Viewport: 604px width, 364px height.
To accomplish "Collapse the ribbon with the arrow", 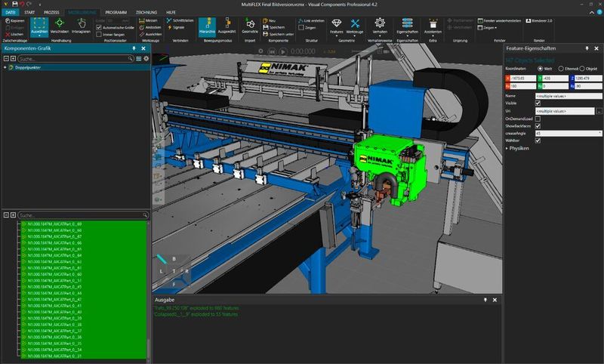I will tap(592, 12).
